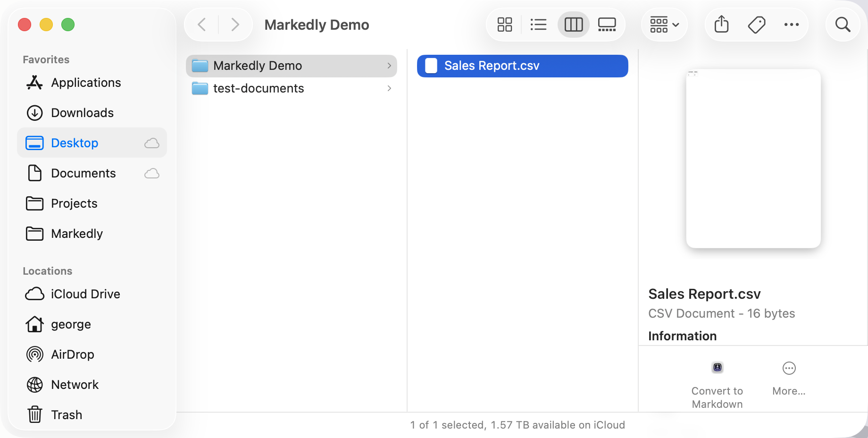Open AirDrop in the sidebar

click(x=92, y=354)
